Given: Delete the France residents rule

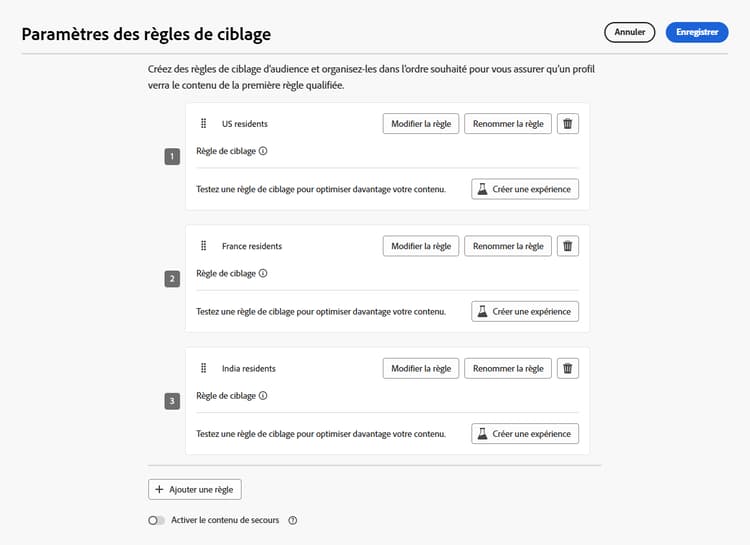Looking at the screenshot, I should [568, 246].
